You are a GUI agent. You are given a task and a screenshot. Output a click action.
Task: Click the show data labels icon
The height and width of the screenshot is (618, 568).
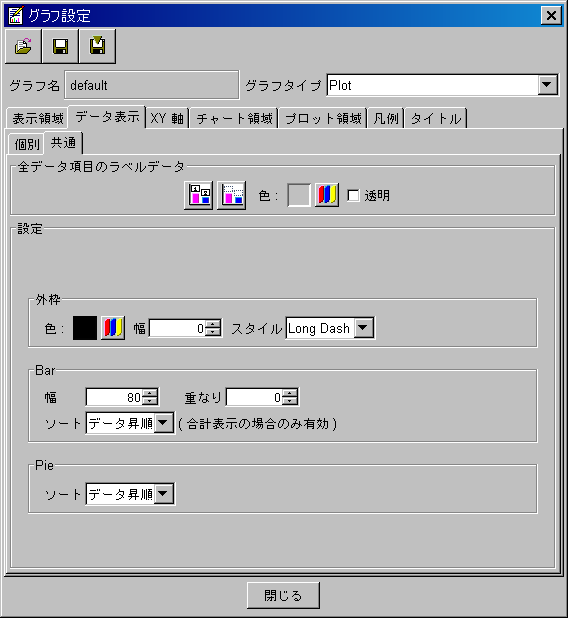(199, 195)
